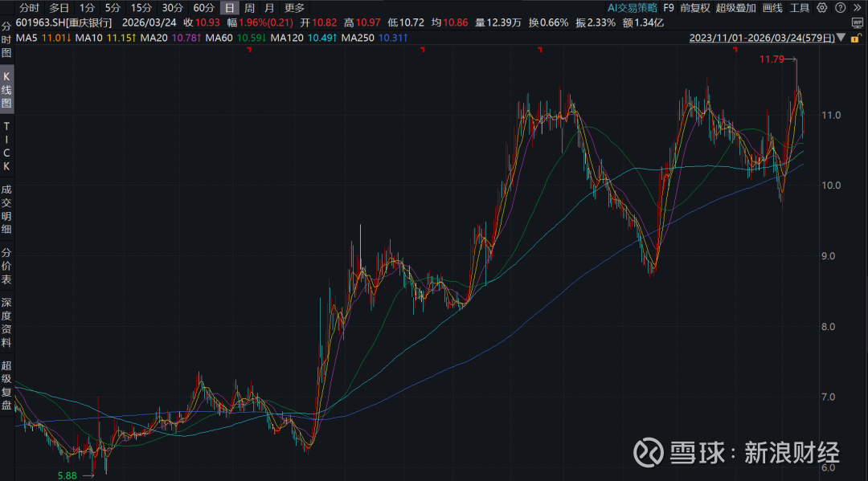Image resolution: width=868 pixels, height=481 pixels.
Task: Select the 60分 period tab
Action: pyautogui.click(x=203, y=8)
